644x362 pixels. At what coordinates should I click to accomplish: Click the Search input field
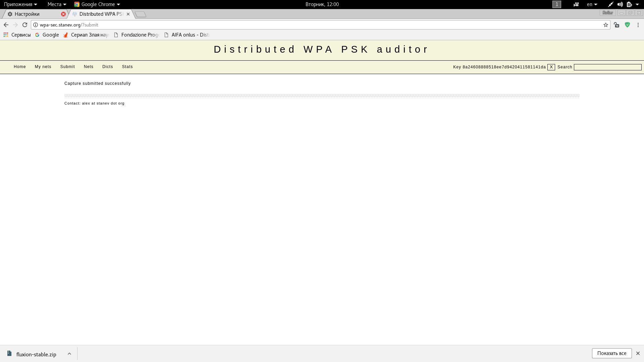(607, 67)
